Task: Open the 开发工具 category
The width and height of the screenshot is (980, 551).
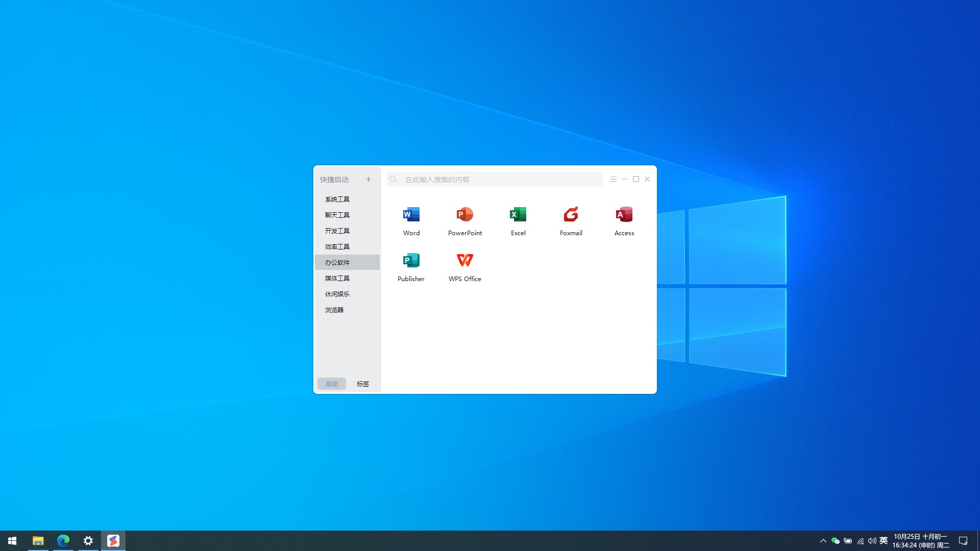Action: tap(337, 231)
